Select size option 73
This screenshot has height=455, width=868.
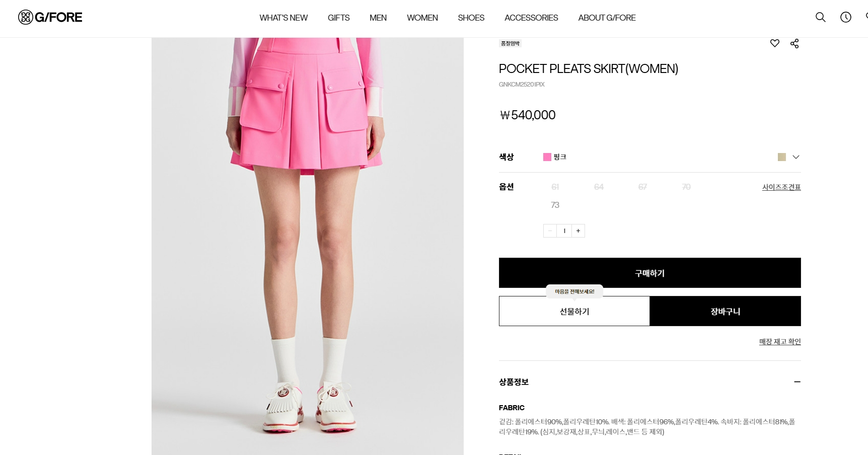555,205
